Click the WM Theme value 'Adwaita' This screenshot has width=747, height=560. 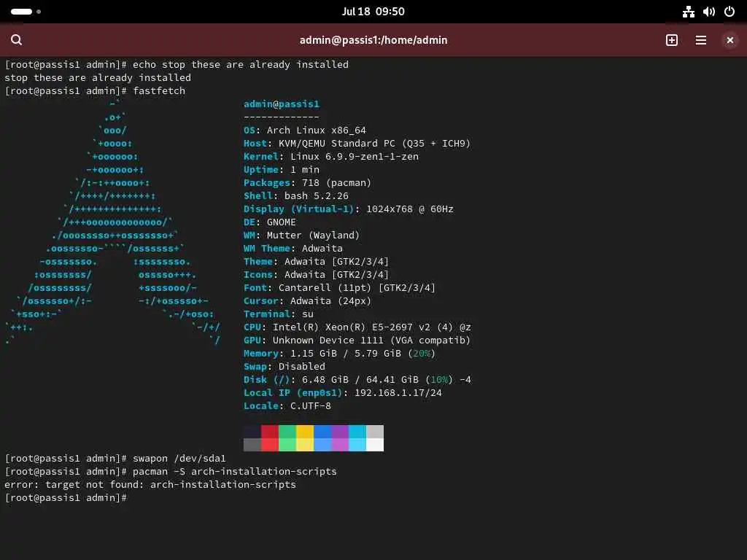[322, 249]
